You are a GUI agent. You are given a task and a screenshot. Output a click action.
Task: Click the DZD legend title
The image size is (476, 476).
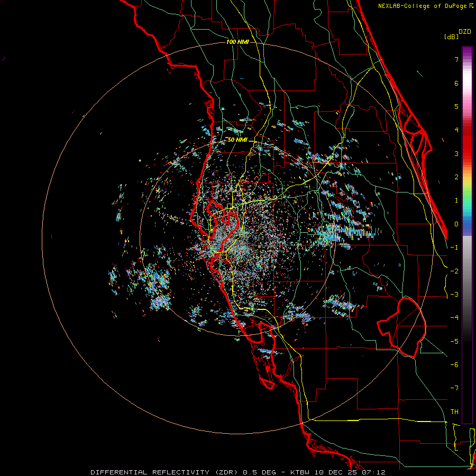click(x=465, y=32)
